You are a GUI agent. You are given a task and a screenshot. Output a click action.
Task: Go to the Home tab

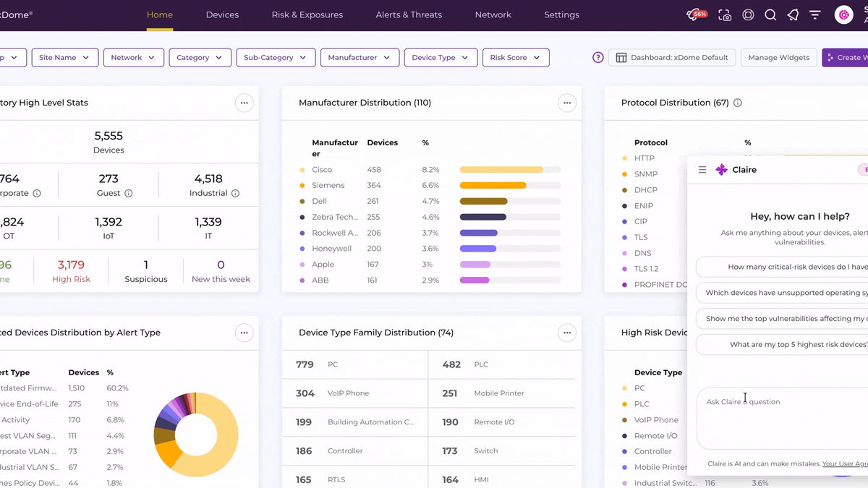160,14
